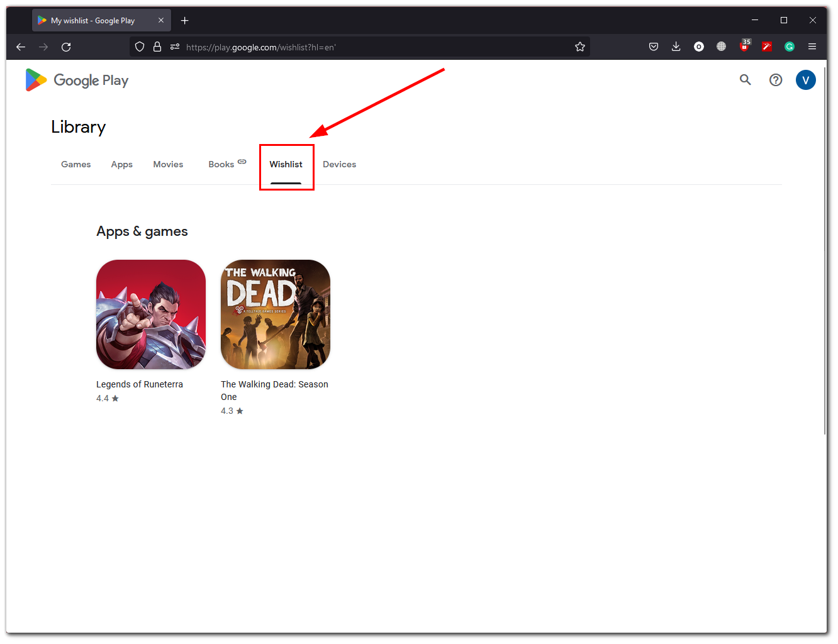838x644 pixels.
Task: Switch to the Apps library tab
Action: tap(122, 164)
